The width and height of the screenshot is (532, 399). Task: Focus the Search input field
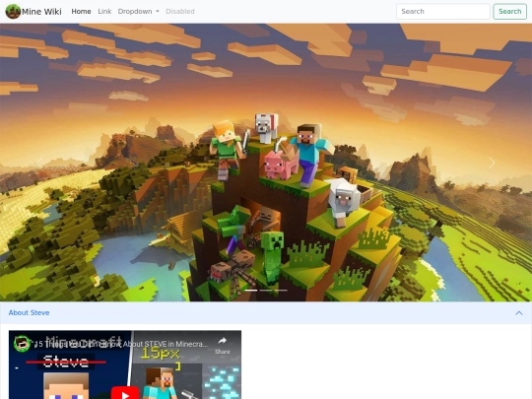(x=442, y=12)
